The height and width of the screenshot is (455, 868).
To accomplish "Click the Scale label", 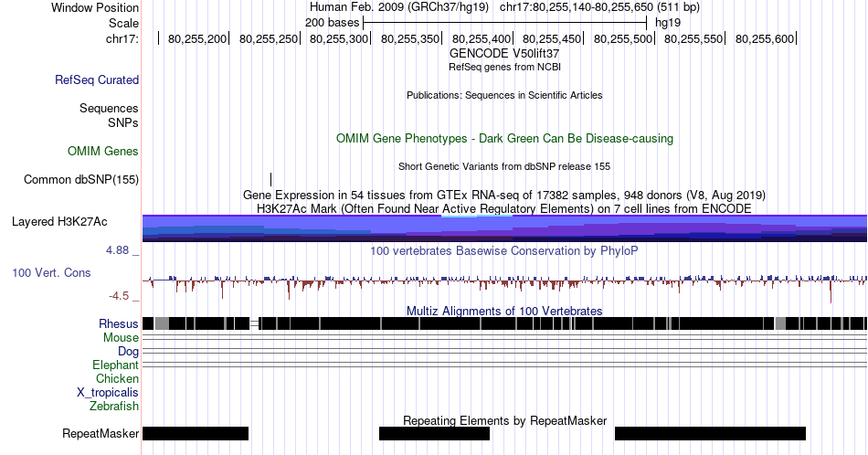I will (123, 23).
